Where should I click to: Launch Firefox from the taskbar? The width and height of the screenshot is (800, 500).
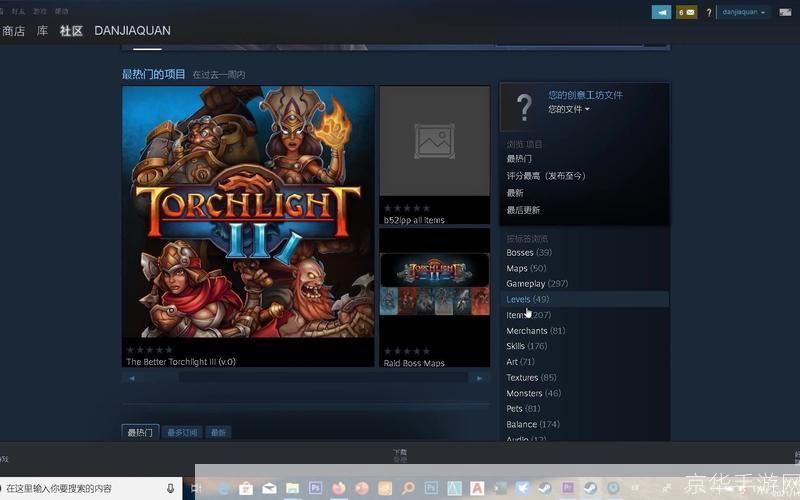point(338,488)
